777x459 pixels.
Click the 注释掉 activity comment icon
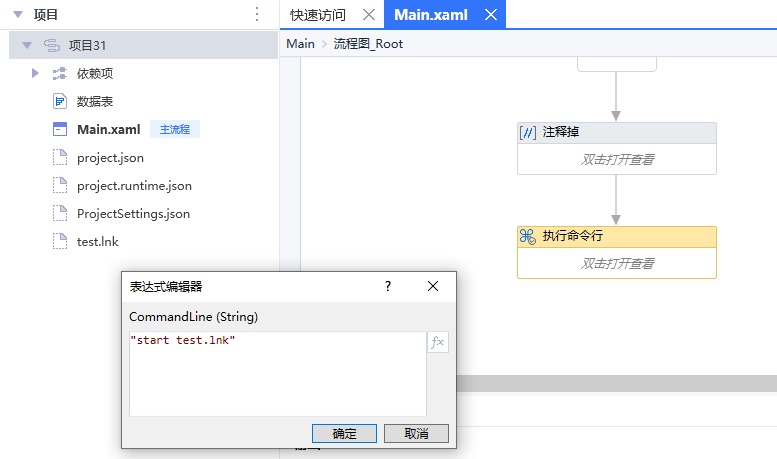(x=527, y=133)
